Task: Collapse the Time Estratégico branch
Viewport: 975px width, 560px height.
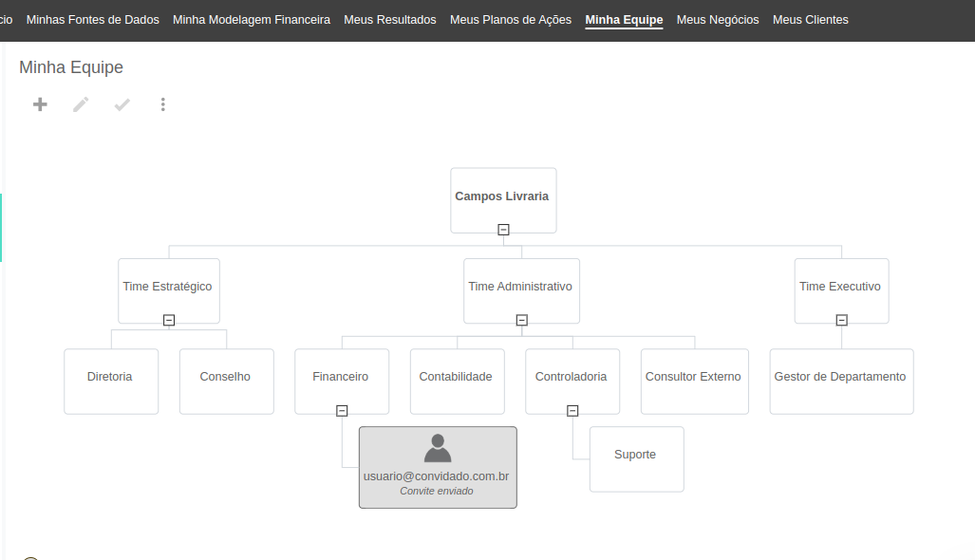Action: coord(169,320)
